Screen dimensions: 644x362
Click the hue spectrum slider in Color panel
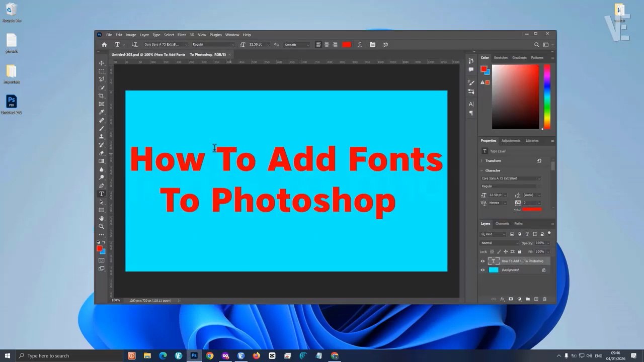point(547,97)
